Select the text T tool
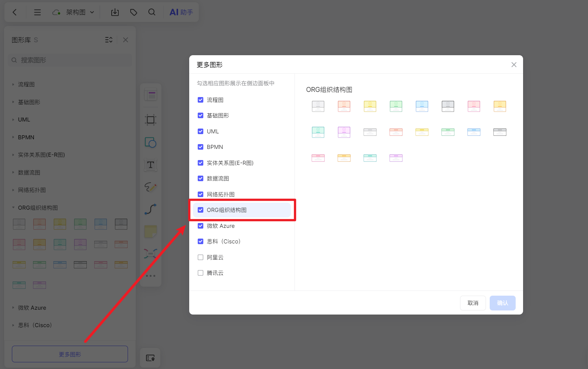 (x=151, y=165)
